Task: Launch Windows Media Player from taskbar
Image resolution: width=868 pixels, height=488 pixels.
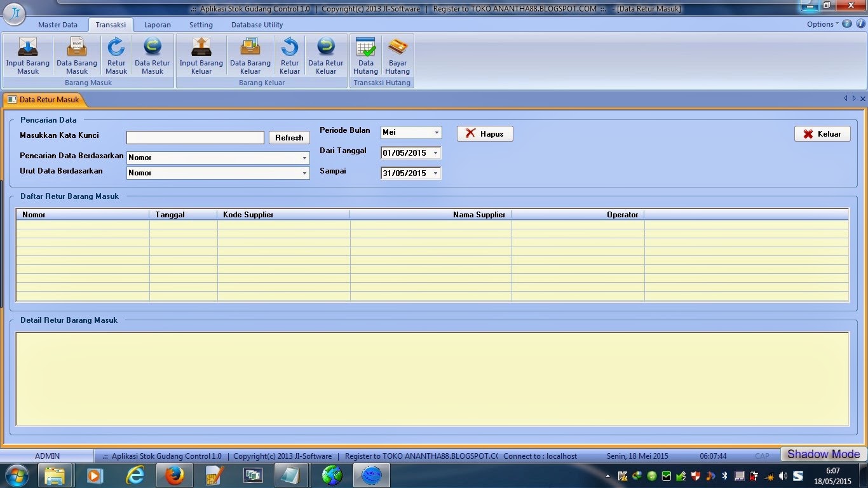Action: tap(95, 475)
